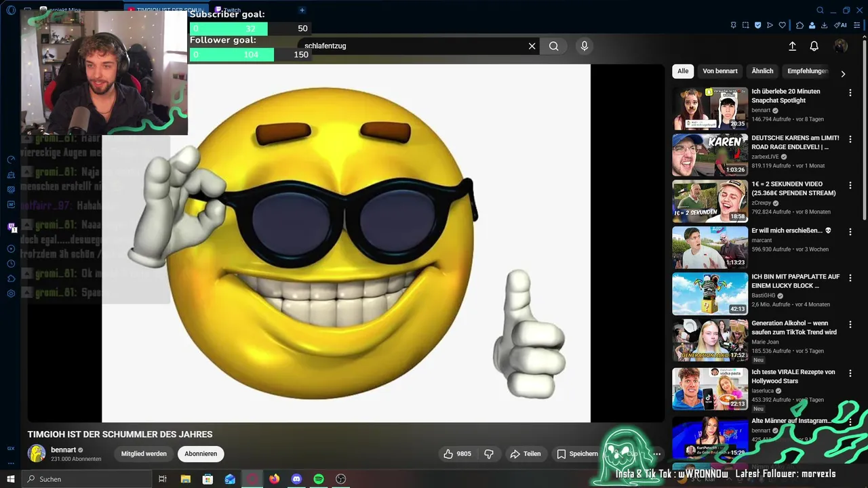Open Firefox from the taskbar

(274, 479)
